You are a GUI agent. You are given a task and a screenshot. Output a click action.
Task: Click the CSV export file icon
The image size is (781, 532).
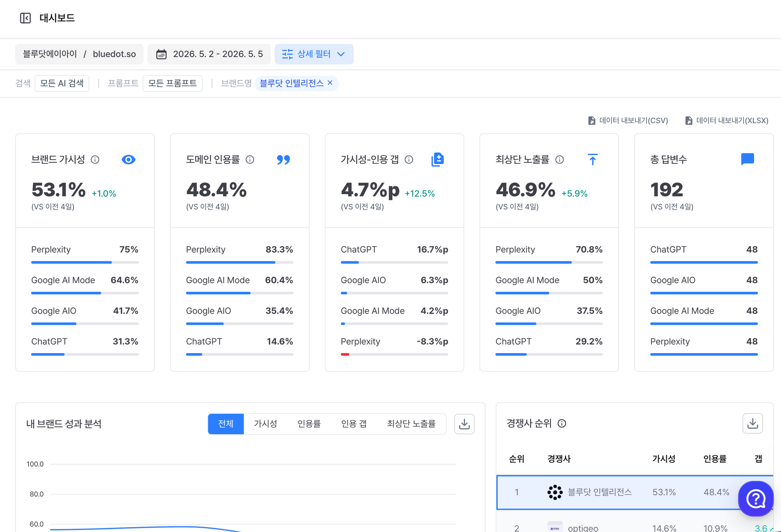point(592,120)
